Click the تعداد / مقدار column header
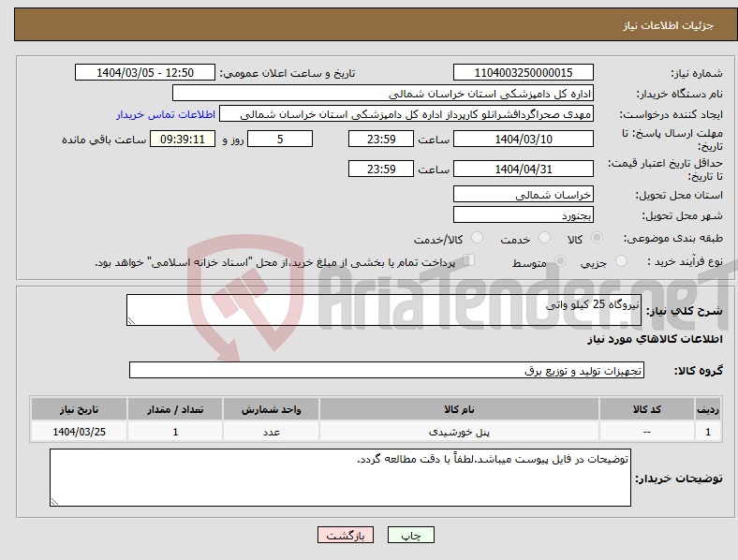This screenshot has width=738, height=560. tap(175, 409)
